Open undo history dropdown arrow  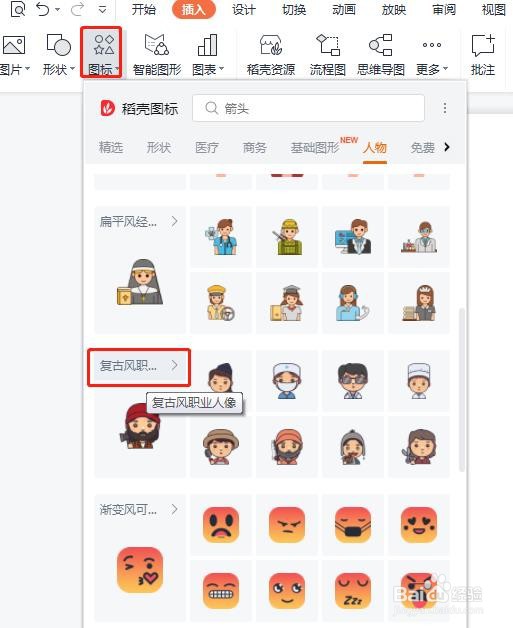tap(57, 10)
